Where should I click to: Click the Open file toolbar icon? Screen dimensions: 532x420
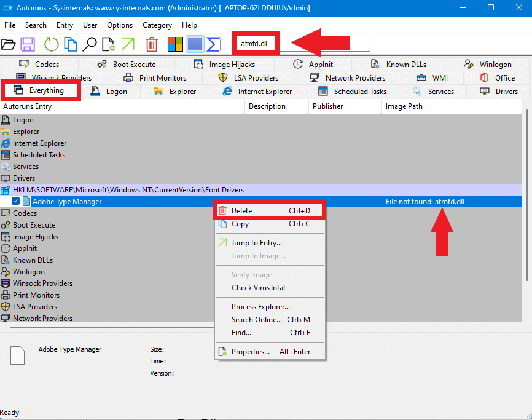(8, 44)
